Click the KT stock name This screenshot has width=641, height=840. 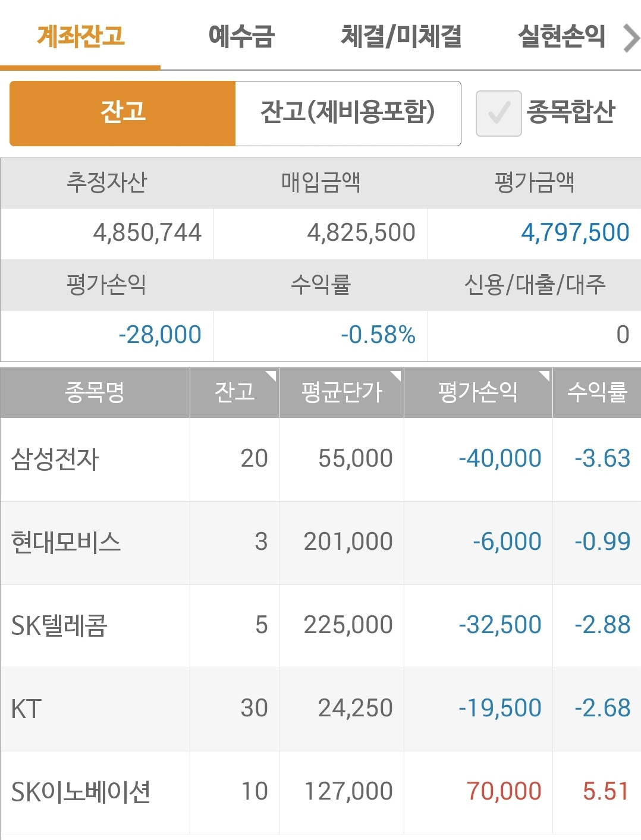click(x=95, y=708)
